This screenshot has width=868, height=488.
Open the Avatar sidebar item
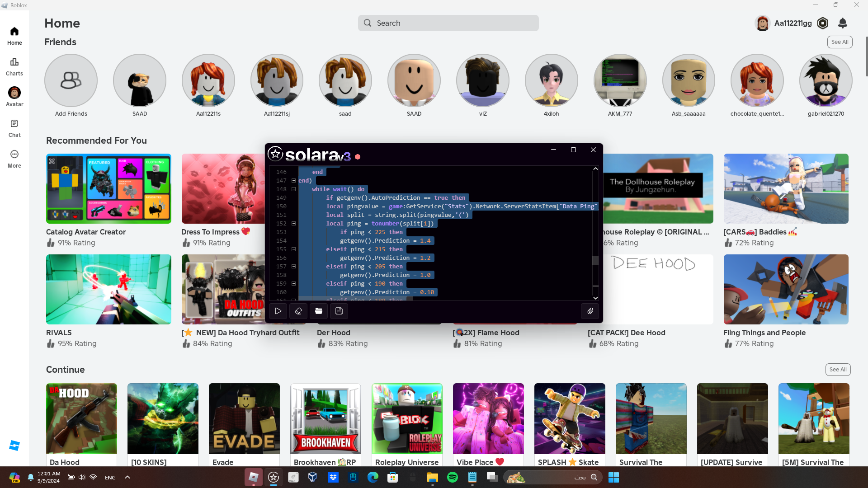tap(14, 97)
